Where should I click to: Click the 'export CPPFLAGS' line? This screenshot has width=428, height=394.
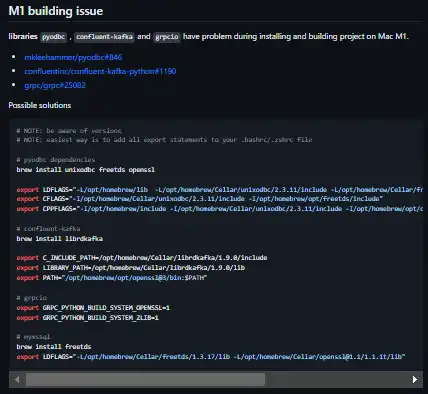tap(220, 209)
